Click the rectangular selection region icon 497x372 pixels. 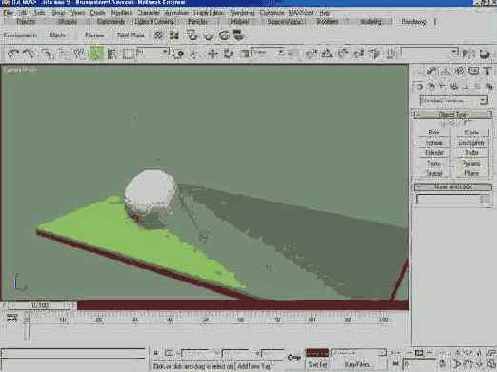coord(128,53)
